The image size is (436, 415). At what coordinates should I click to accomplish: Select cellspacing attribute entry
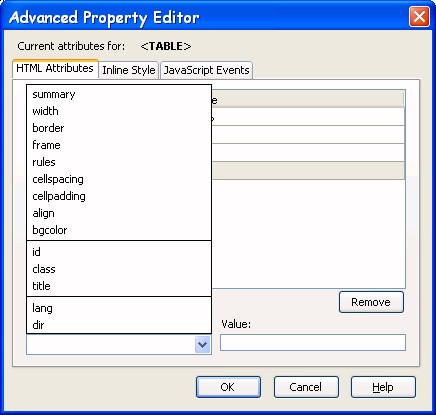119,179
